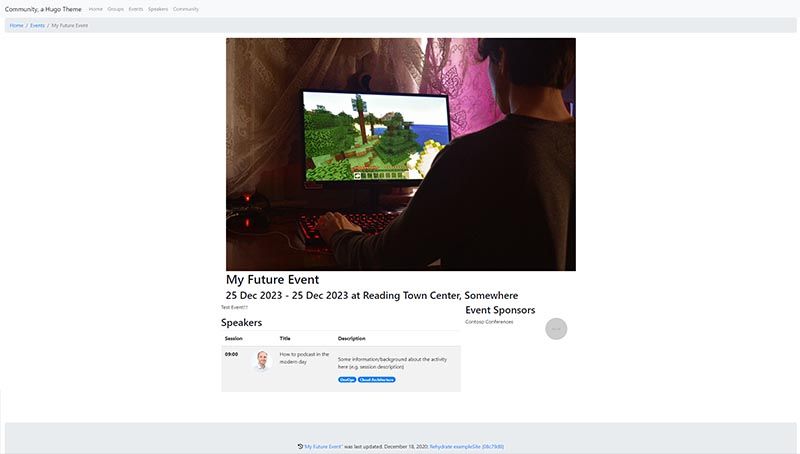
Task: Open the speaker's round avatar photo
Action: tap(262, 360)
